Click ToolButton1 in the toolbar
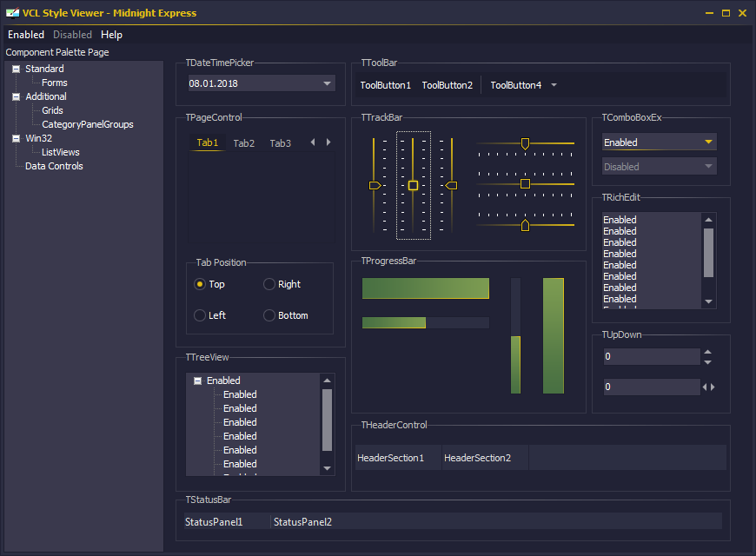Screen dimensions: 756x556 click(386, 85)
